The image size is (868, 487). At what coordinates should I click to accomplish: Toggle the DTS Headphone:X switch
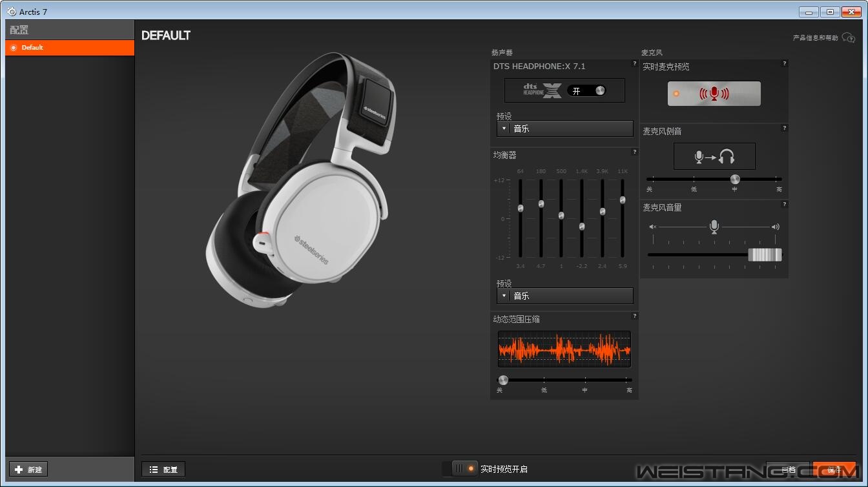(586, 90)
